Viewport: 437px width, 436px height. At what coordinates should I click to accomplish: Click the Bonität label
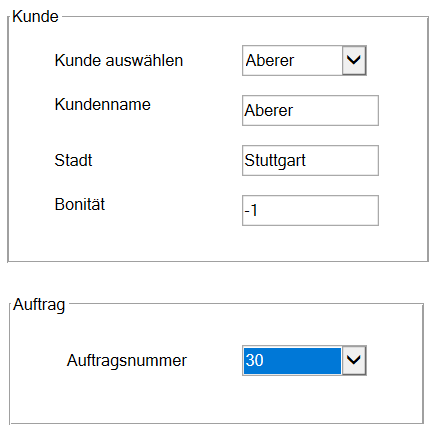click(x=80, y=204)
